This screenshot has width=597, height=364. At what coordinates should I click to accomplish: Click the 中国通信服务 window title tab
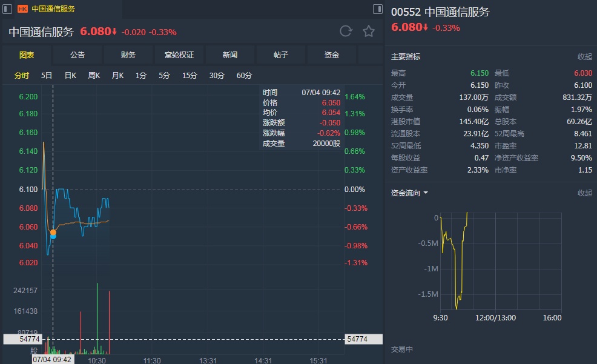coord(53,9)
